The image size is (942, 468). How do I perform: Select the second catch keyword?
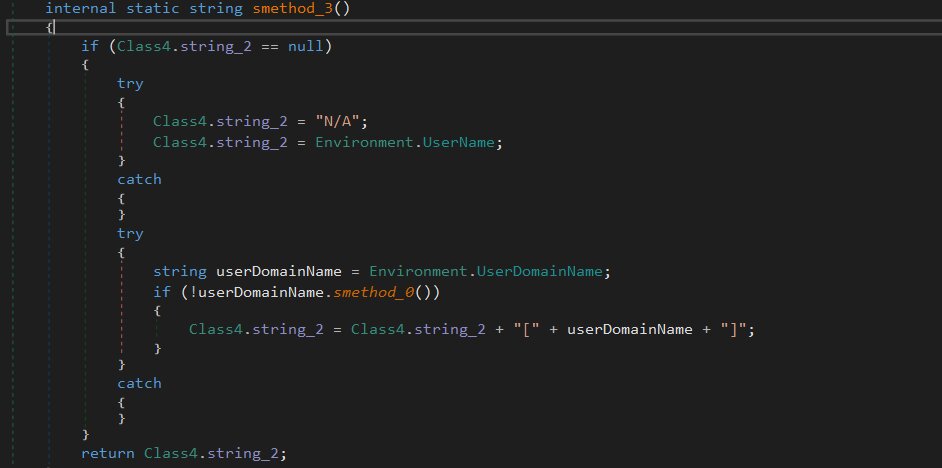(x=139, y=384)
